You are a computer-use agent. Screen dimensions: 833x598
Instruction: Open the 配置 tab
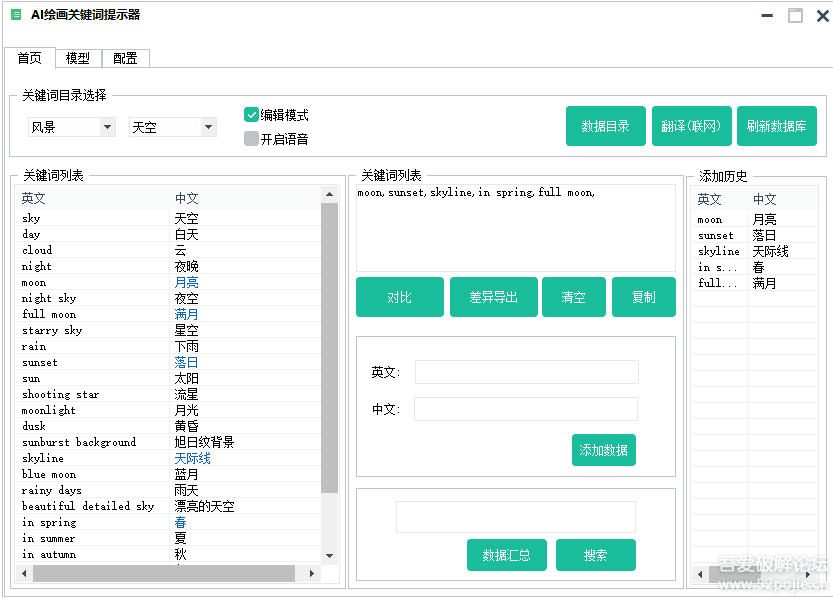pyautogui.click(x=125, y=58)
